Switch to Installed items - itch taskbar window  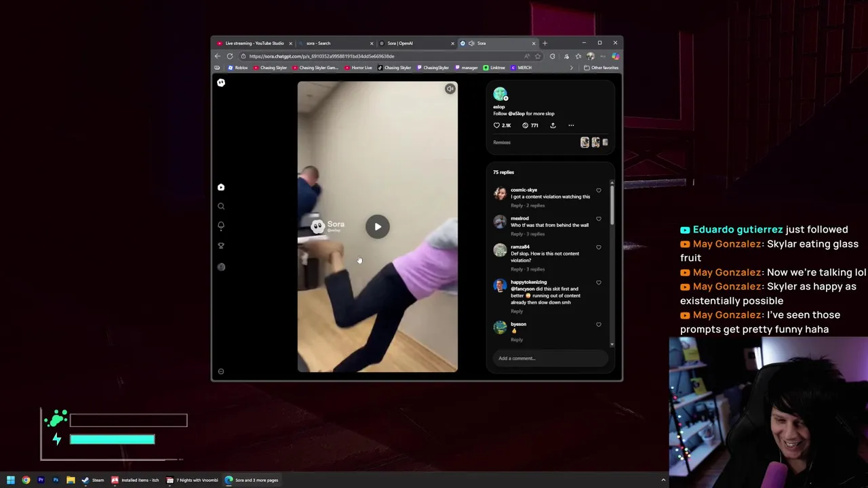point(135,480)
